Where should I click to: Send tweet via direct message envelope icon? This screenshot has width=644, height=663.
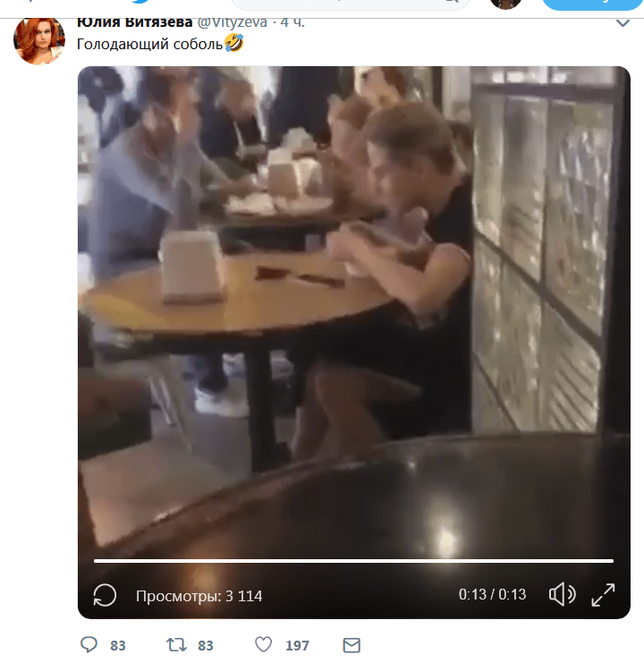[x=352, y=644]
